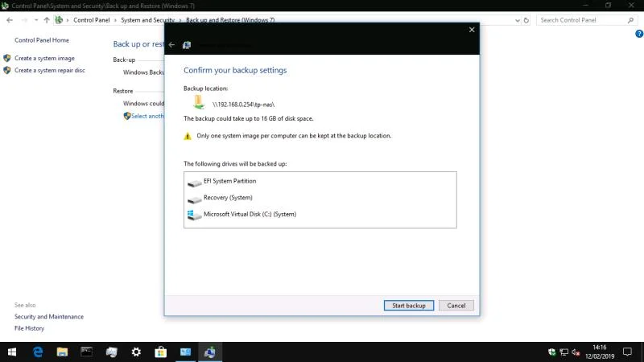Click the Recovery drive icon

click(x=194, y=200)
